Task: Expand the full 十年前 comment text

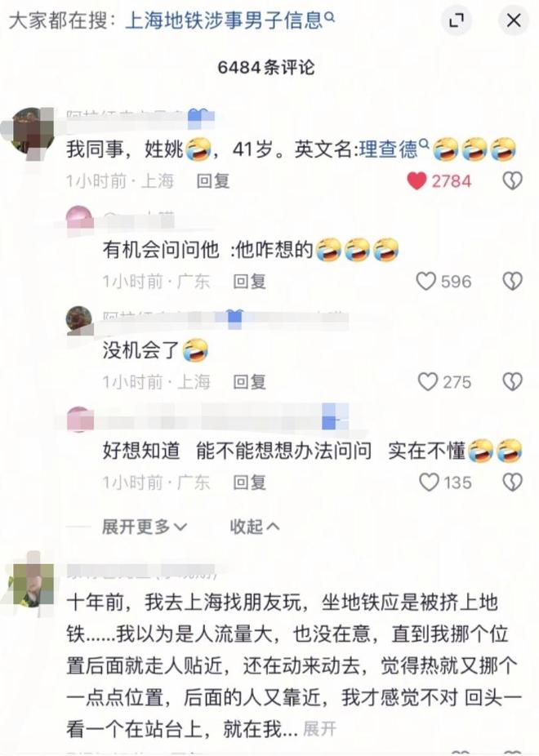Action: (319, 728)
